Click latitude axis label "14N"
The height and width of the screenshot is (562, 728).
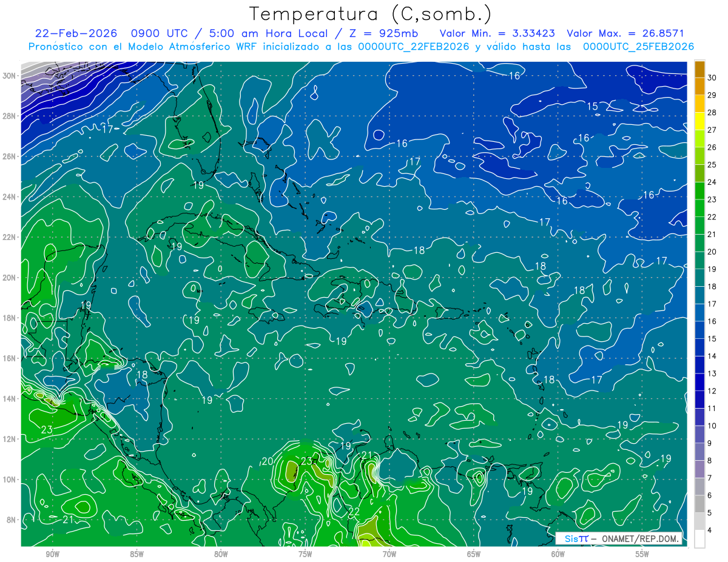[x=9, y=399]
